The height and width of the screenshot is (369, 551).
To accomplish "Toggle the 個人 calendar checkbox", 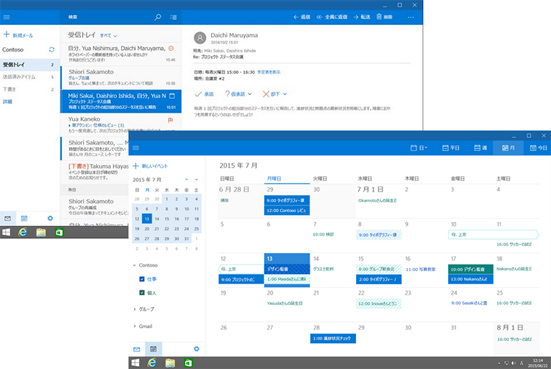I will (x=142, y=292).
